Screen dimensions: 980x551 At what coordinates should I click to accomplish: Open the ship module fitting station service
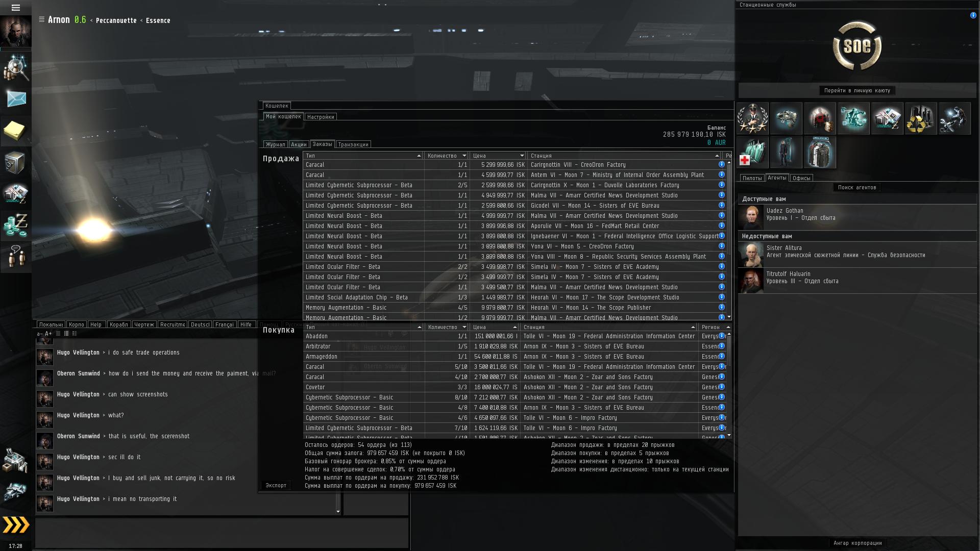(x=786, y=118)
